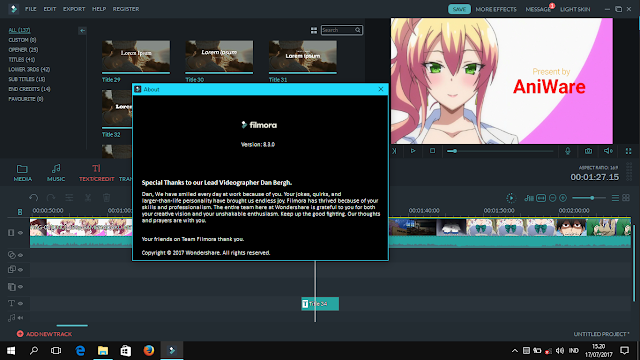Take a snapshot with camera icon
Viewport: 640px width, 360px height.
(x=588, y=151)
